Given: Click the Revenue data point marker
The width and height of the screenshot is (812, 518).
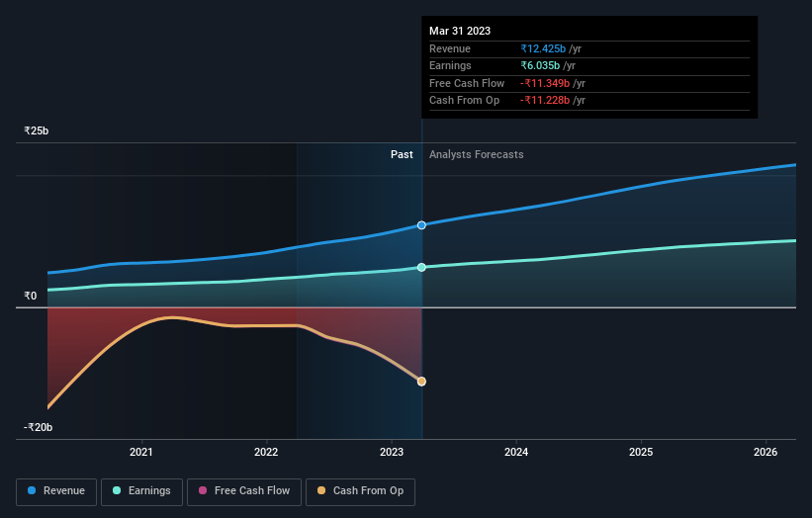Looking at the screenshot, I should click(421, 225).
